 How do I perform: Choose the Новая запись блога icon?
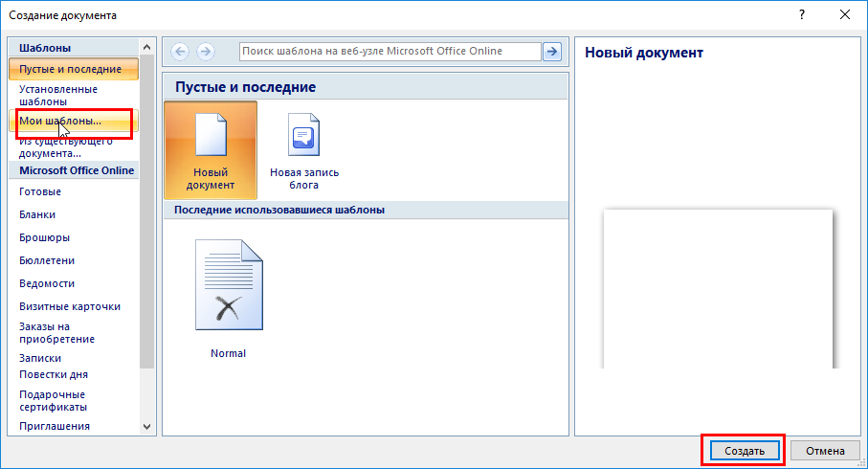click(304, 135)
